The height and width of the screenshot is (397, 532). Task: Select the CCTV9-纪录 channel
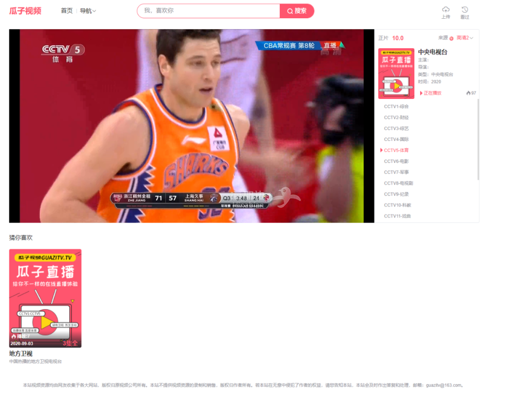(396, 194)
